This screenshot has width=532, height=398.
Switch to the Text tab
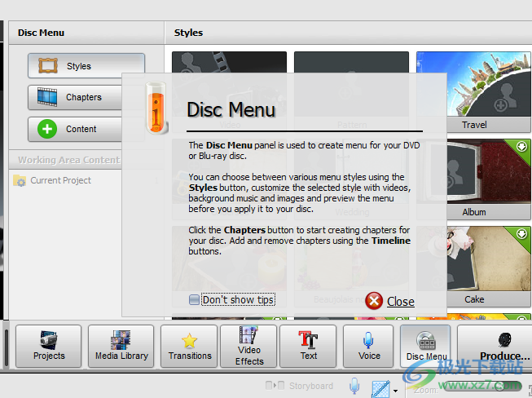click(308, 346)
